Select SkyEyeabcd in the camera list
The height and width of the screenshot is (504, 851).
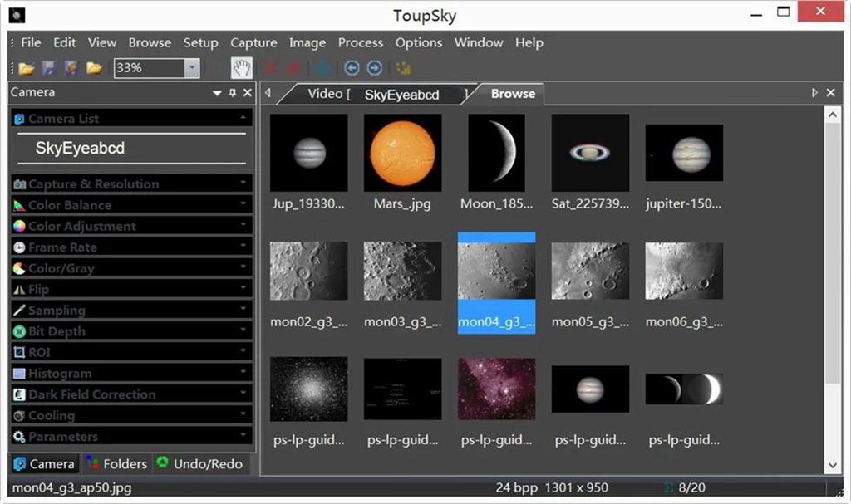[x=80, y=148]
